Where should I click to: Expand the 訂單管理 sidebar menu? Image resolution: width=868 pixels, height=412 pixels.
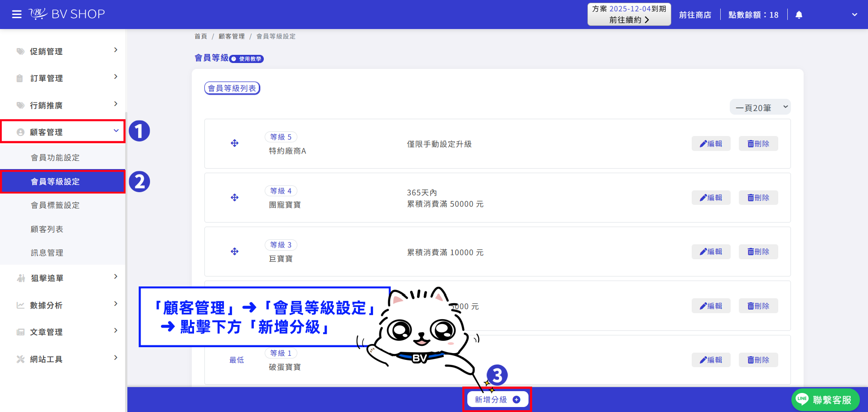(63, 78)
